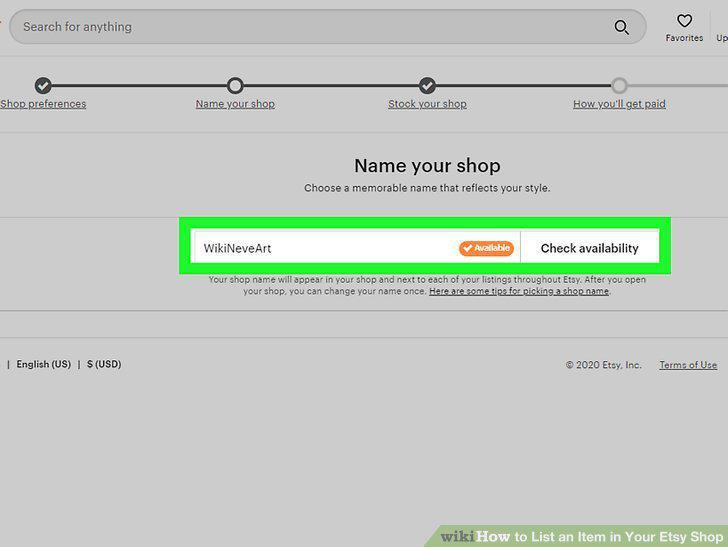
Task: Click the © 2020 Etsy, Inc. text
Action: click(x=603, y=365)
